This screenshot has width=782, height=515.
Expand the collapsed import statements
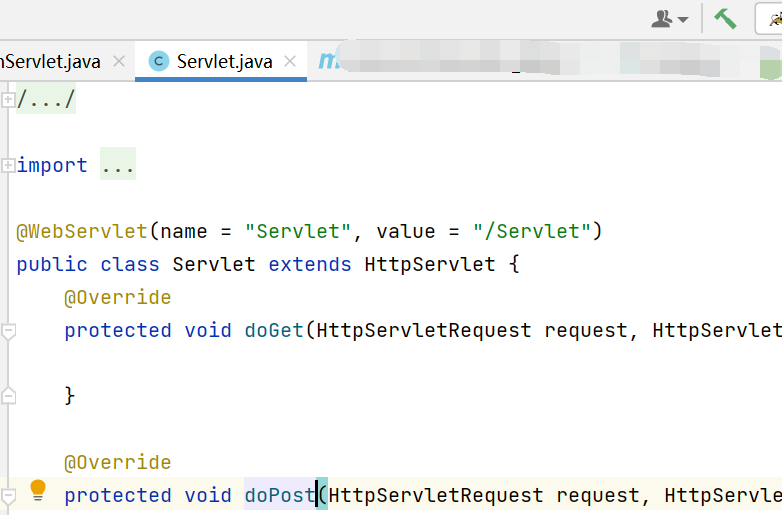7,165
